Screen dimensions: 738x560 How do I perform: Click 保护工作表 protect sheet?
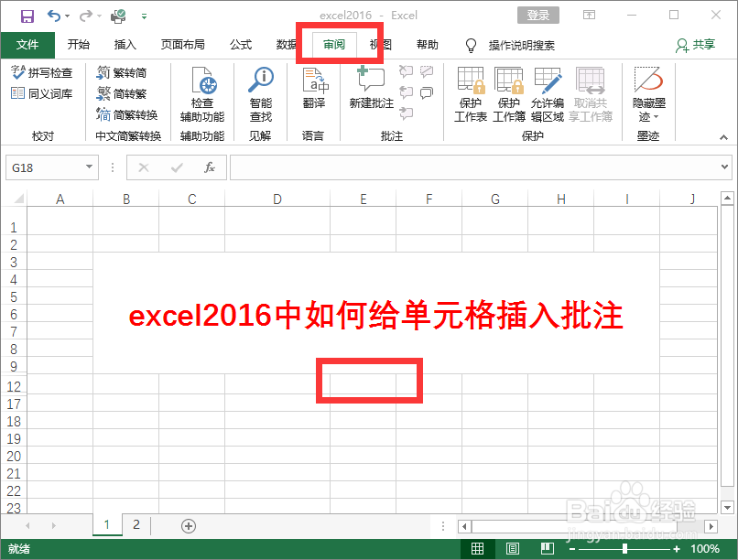pos(471,94)
